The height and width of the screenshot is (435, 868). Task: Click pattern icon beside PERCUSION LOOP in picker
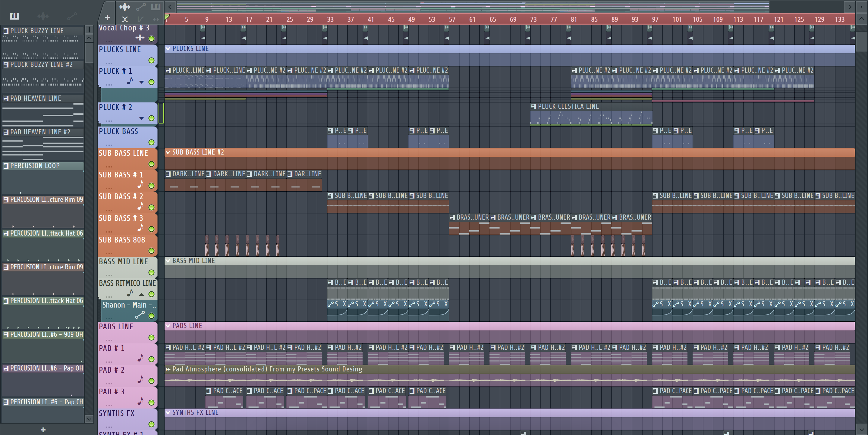coord(6,166)
